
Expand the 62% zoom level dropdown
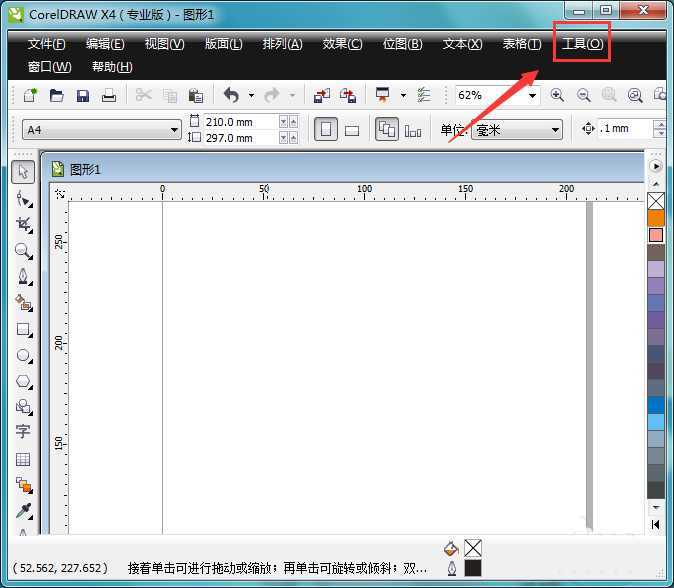tap(532, 96)
